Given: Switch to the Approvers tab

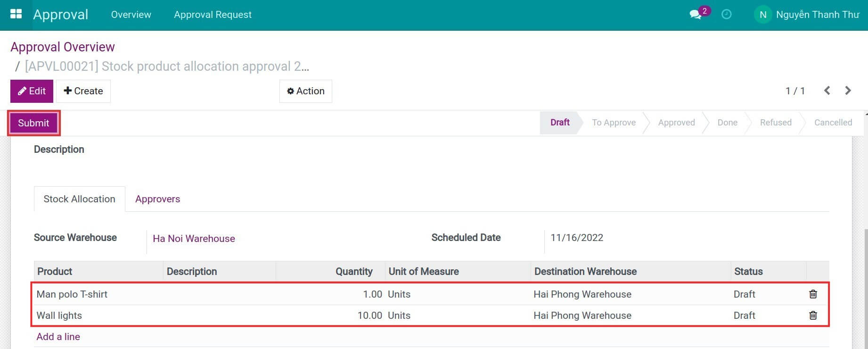Looking at the screenshot, I should click(157, 199).
